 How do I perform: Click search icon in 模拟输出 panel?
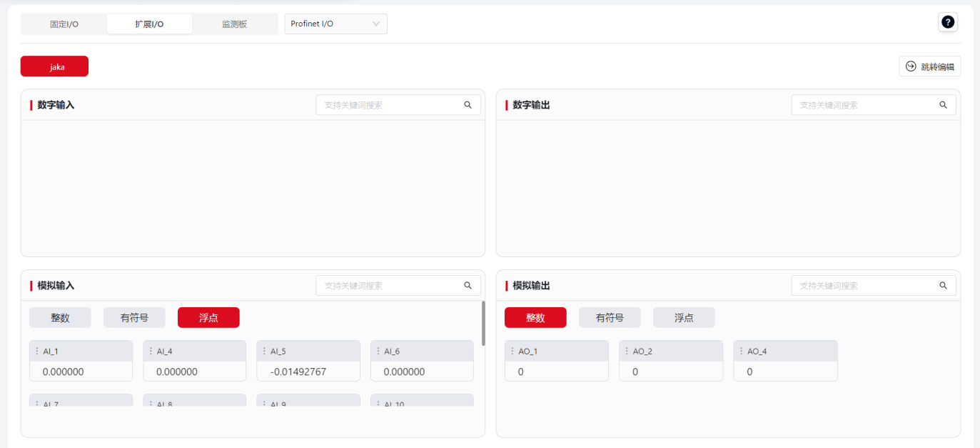click(x=943, y=286)
